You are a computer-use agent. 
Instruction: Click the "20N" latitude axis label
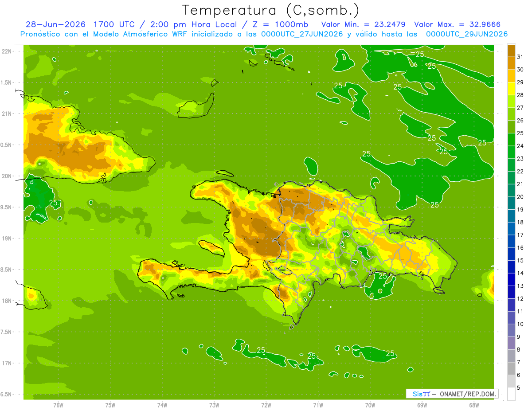[7, 176]
